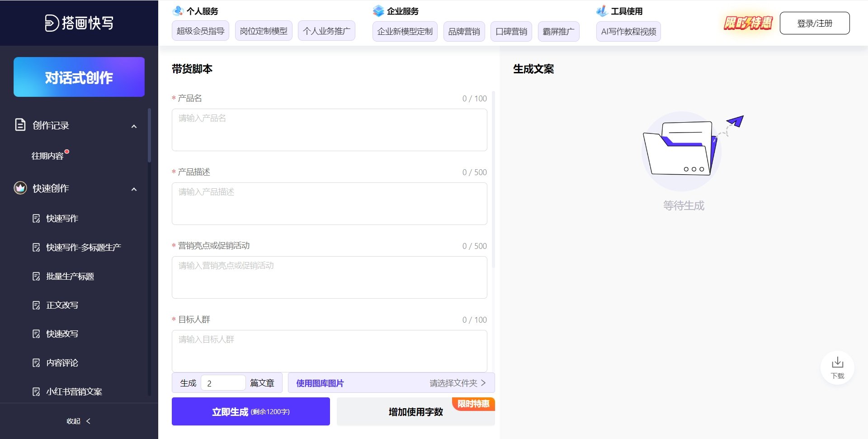Click the 登录/注册 button
Screen dimensions: 868x439
tap(814, 23)
